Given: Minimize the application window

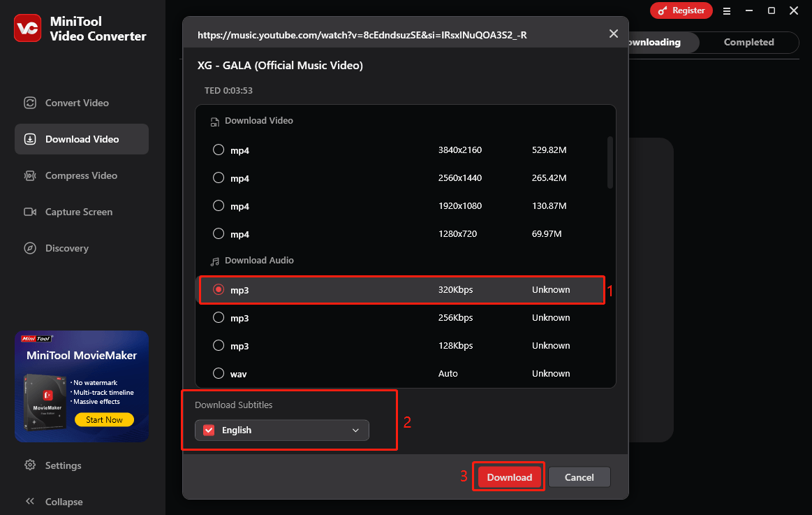Looking at the screenshot, I should 749,10.
